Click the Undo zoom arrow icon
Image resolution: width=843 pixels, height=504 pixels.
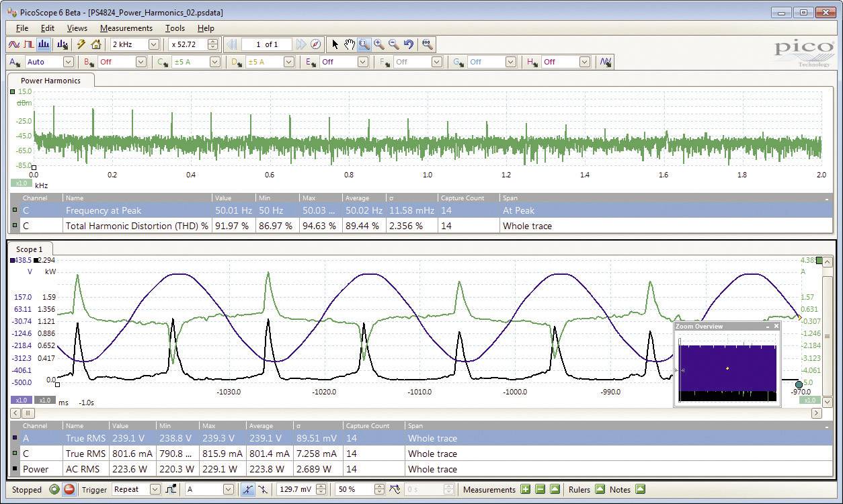407,44
